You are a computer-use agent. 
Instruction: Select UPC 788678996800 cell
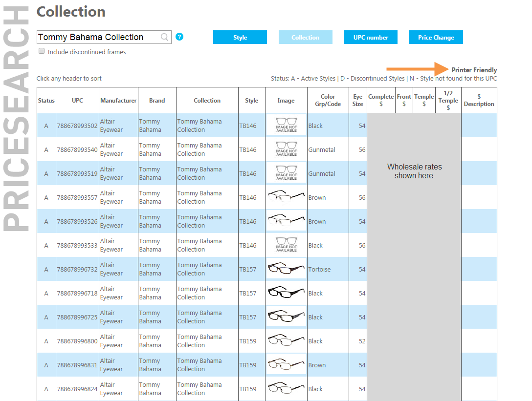(x=77, y=341)
